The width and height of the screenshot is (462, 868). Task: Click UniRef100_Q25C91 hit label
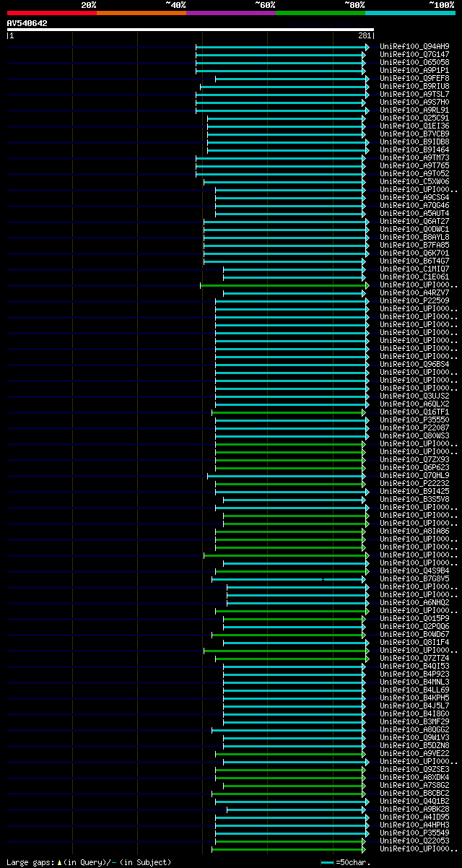click(414, 118)
